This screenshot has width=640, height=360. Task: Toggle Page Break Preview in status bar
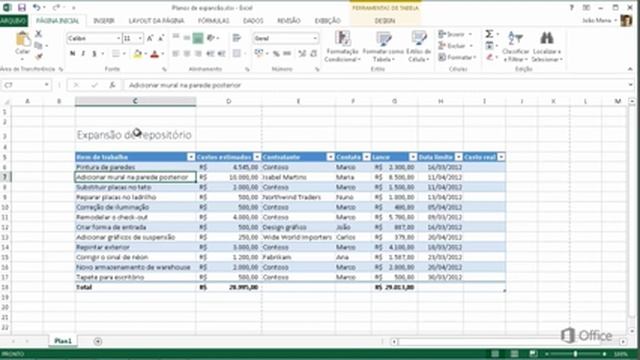533,353
